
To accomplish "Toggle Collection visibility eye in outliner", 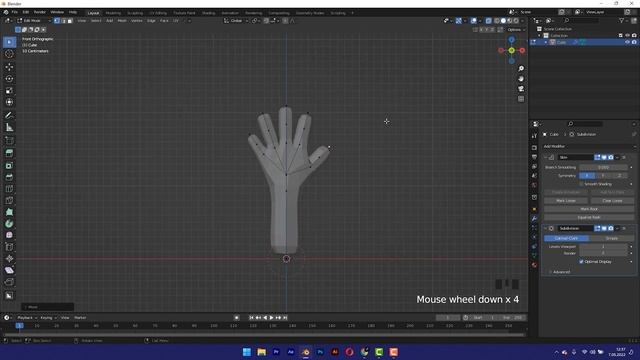I will pyautogui.click(x=627, y=36).
